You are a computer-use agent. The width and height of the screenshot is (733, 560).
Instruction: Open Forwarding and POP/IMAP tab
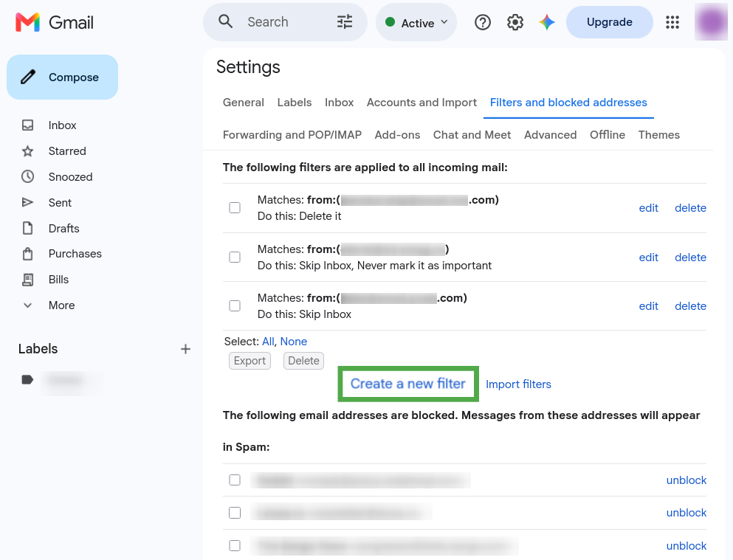pyautogui.click(x=292, y=134)
